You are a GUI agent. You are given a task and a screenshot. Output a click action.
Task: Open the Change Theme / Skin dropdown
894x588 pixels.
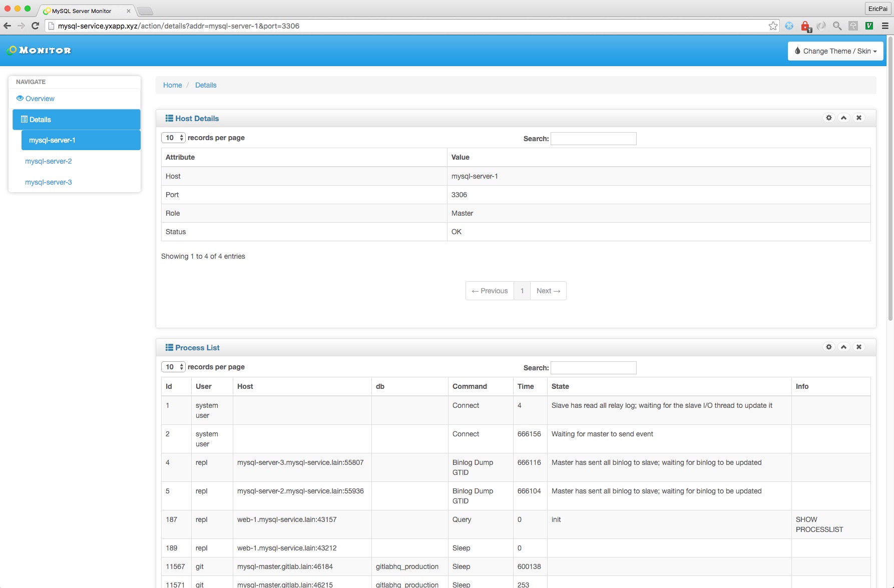click(835, 51)
